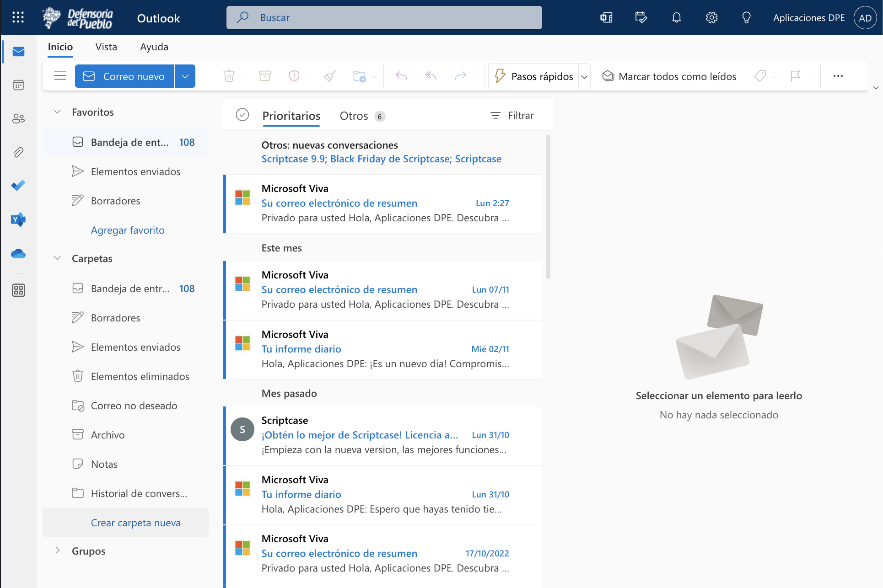
Task: Click the Sweep broom icon
Action: [x=330, y=76]
